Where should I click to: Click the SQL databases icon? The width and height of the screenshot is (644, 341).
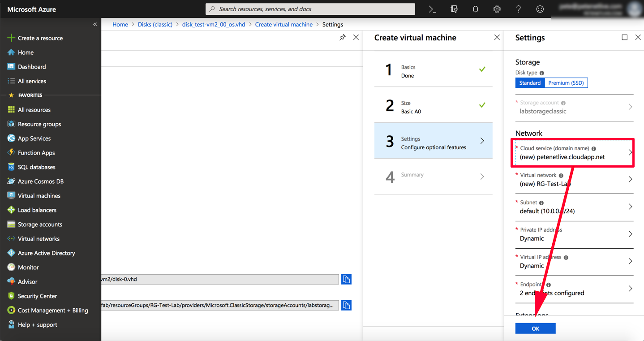click(11, 167)
